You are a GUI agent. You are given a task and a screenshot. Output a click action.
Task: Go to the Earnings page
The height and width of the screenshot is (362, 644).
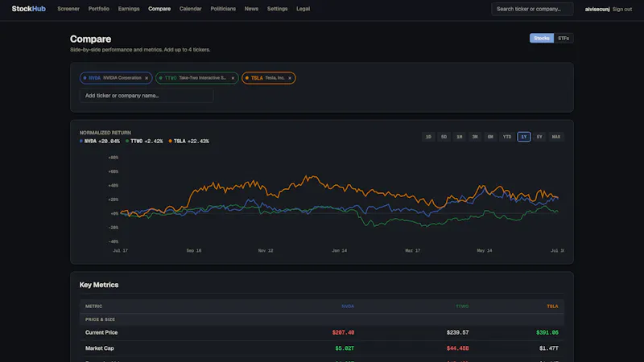click(129, 9)
